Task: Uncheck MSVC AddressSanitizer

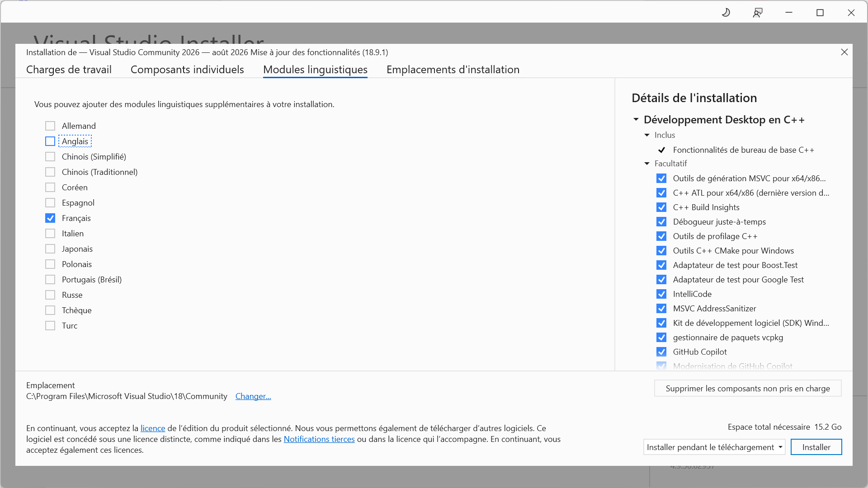Action: pyautogui.click(x=661, y=309)
